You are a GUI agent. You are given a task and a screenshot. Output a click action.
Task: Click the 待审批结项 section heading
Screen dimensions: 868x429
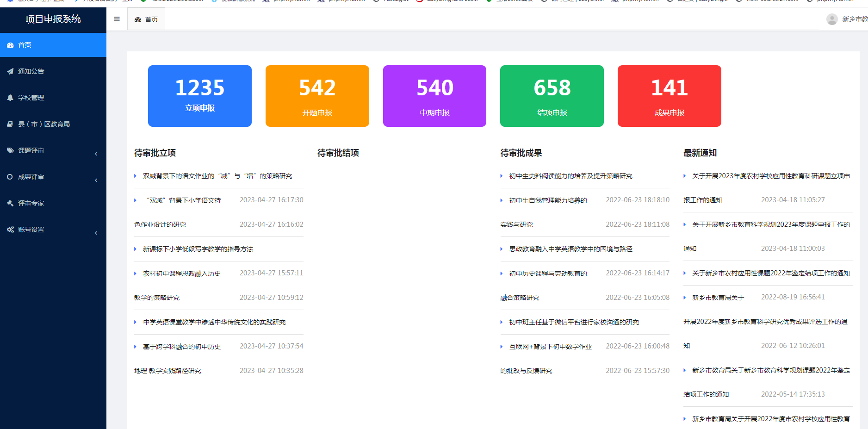coord(338,153)
